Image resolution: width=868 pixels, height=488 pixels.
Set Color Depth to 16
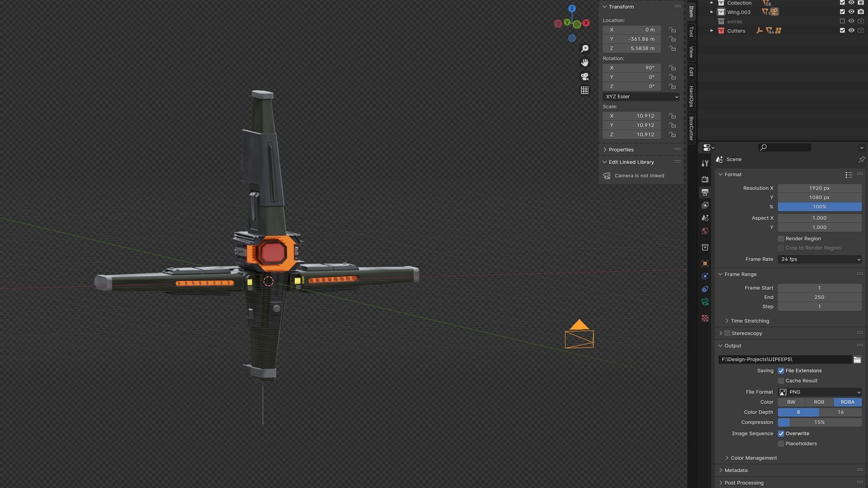point(840,412)
